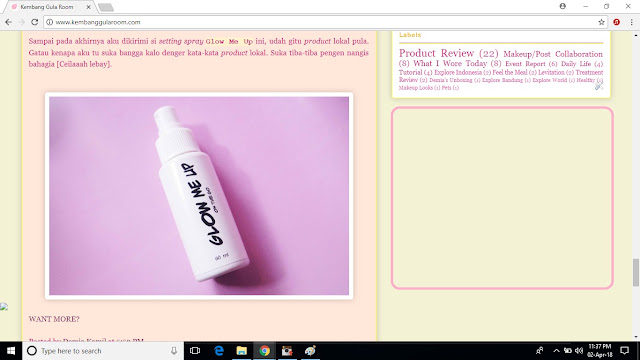Click the empty pink-bordered sidebar widget
The width and height of the screenshot is (640, 360).
pyautogui.click(x=502, y=198)
